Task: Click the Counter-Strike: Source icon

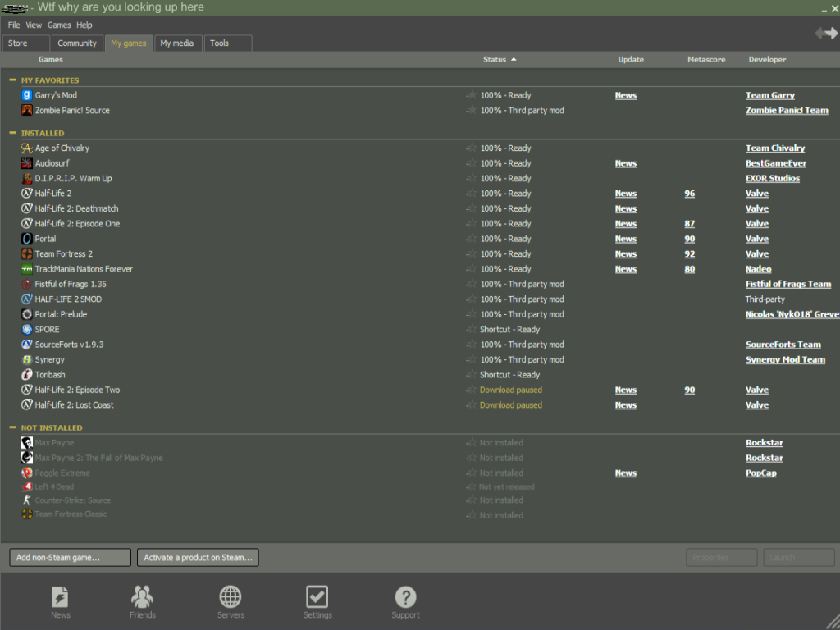Action: (27, 500)
